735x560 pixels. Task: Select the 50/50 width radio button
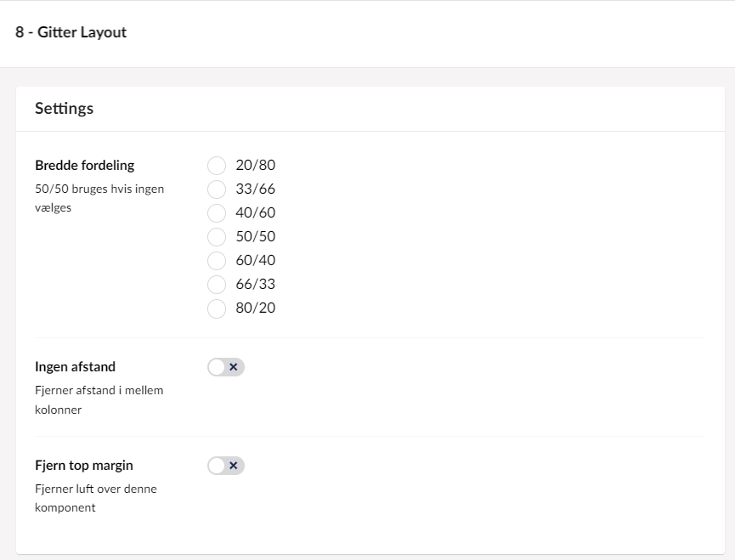tap(217, 236)
